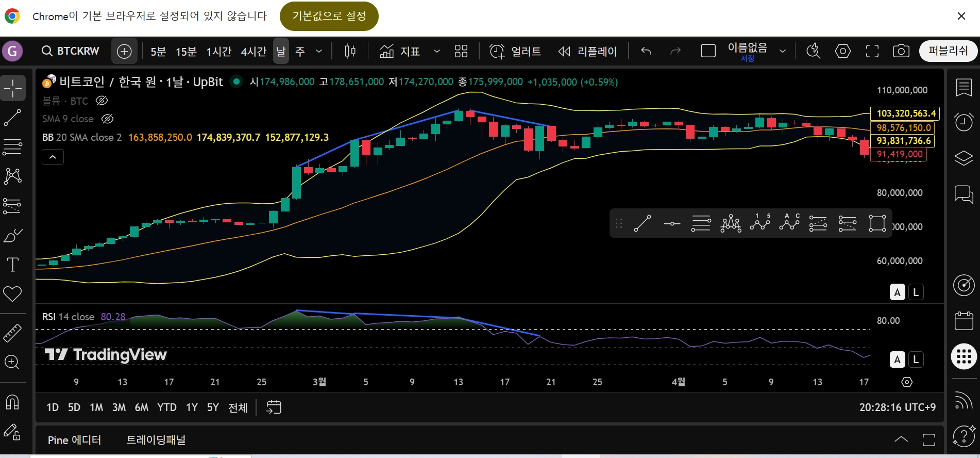Switch to the Pine 에디터 tab
This screenshot has height=458, width=980.
pyautogui.click(x=74, y=440)
